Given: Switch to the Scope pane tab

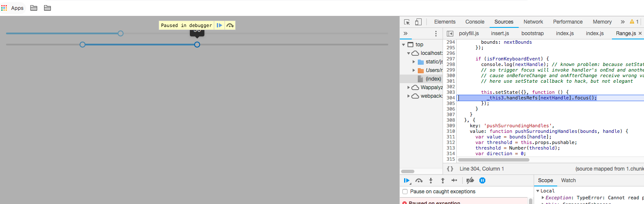Looking at the screenshot, I should tap(545, 180).
